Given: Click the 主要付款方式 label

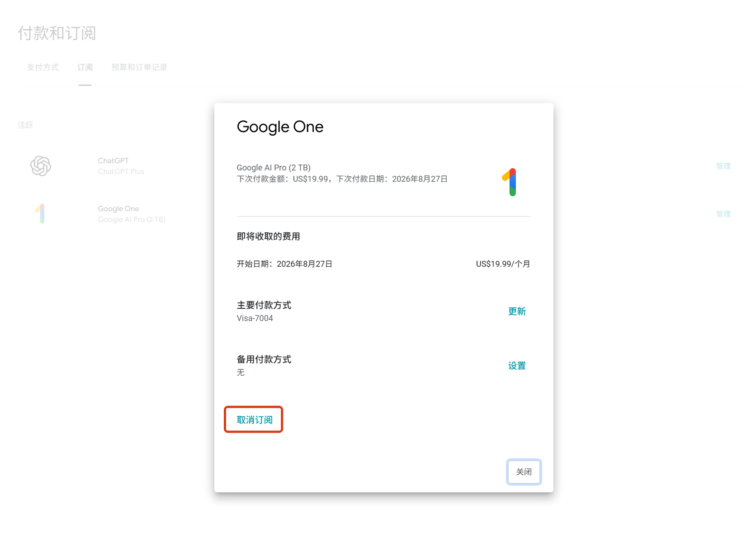Looking at the screenshot, I should [x=264, y=305].
